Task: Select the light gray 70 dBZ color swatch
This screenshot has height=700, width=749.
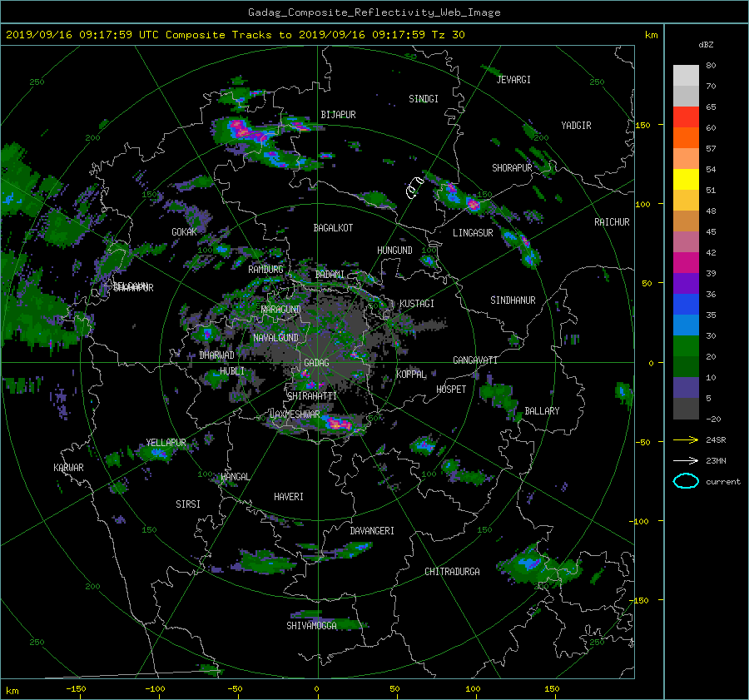Action: 686,76
